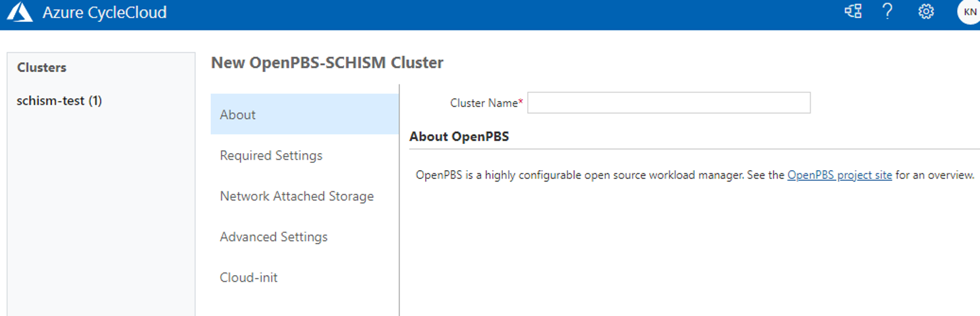Open the help question mark icon
This screenshot has height=316, width=980.
(x=888, y=11)
